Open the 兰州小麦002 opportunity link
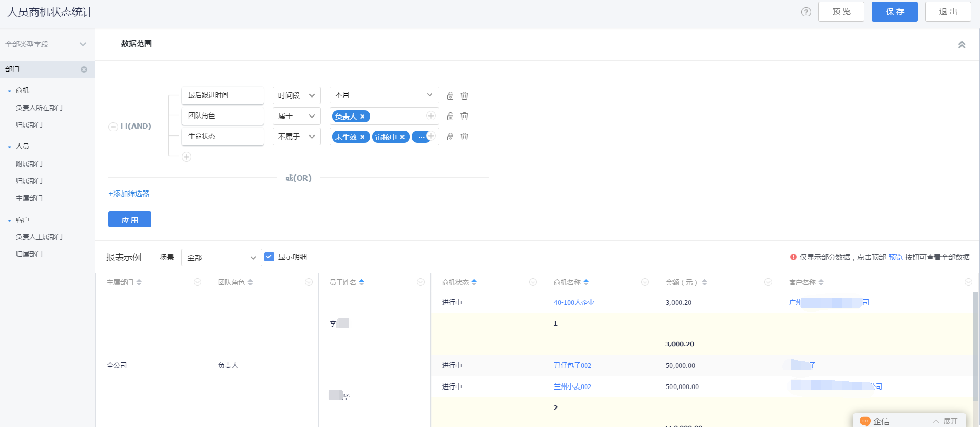This screenshot has height=427, width=980. (x=572, y=387)
